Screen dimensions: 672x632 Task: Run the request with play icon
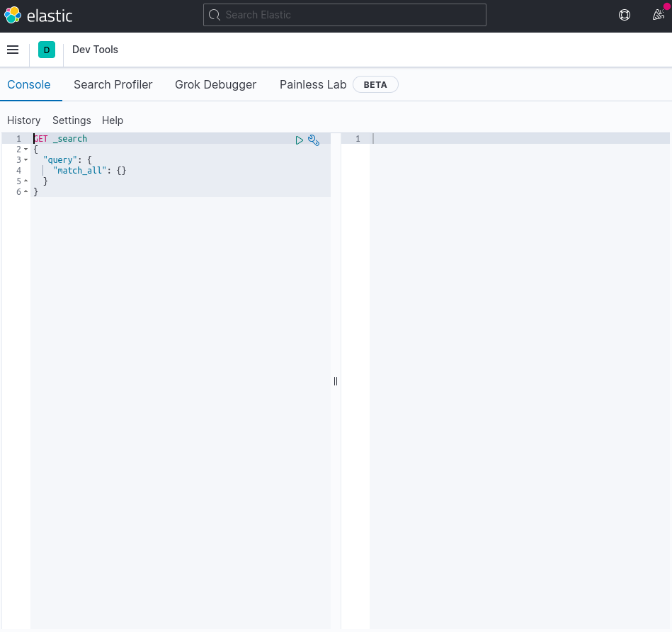click(x=300, y=140)
